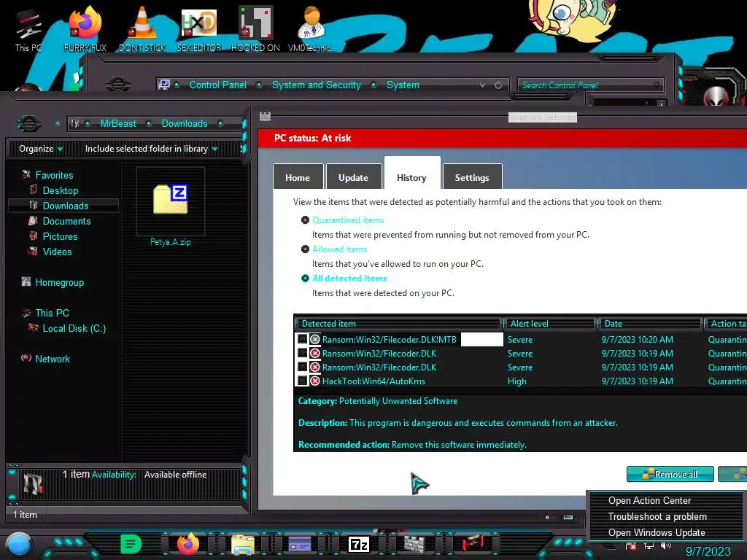The height and width of the screenshot is (560, 747).
Task: Select the All detected items radio button
Action: pos(306,278)
